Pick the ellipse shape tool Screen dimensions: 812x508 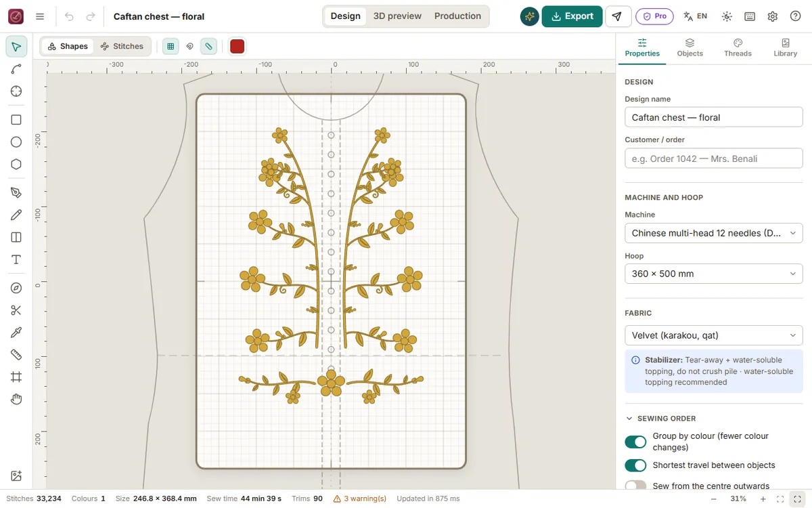tap(16, 142)
